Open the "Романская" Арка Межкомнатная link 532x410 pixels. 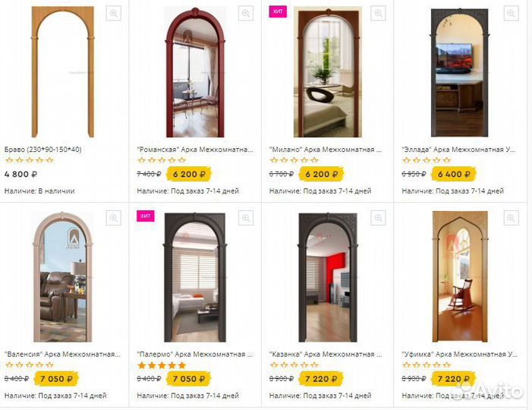195,150
